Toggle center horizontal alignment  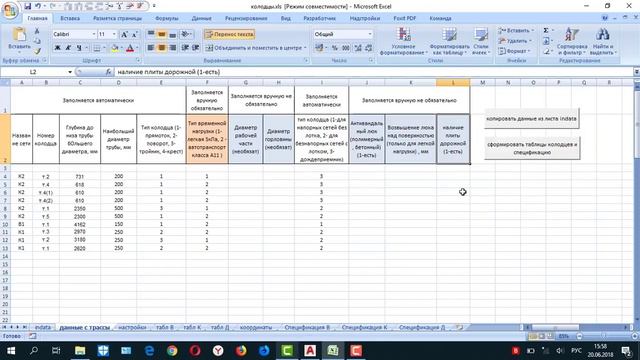pos(162,48)
